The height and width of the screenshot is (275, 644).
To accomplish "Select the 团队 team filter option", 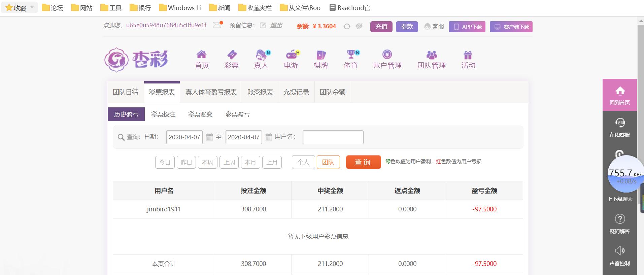I will click(x=328, y=162).
